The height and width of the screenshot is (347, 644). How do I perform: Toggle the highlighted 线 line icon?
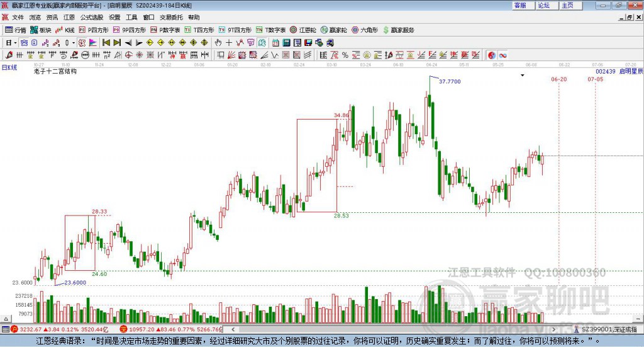[x=262, y=43]
